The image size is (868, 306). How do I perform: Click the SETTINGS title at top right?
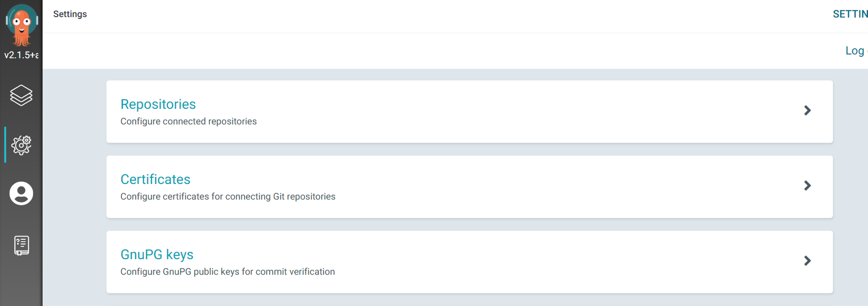click(850, 14)
